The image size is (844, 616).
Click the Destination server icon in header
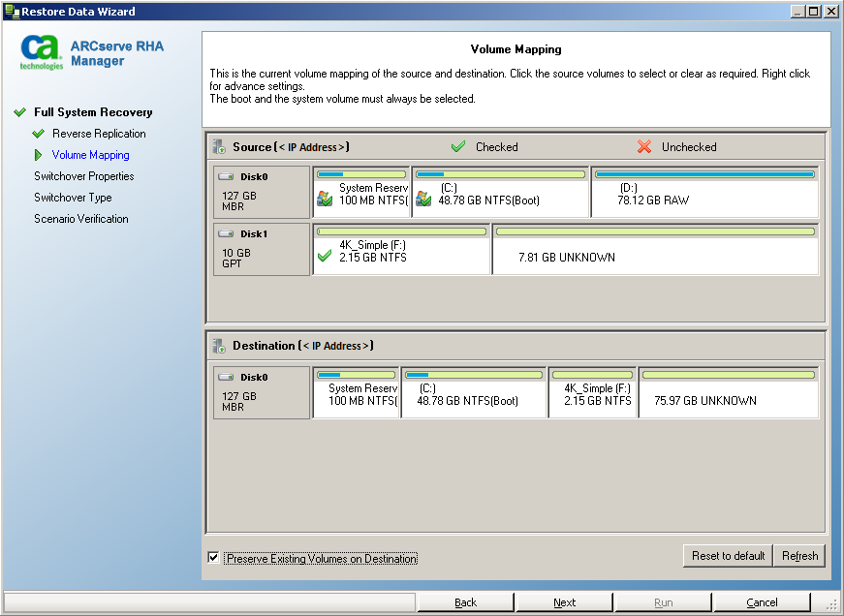pos(219,346)
